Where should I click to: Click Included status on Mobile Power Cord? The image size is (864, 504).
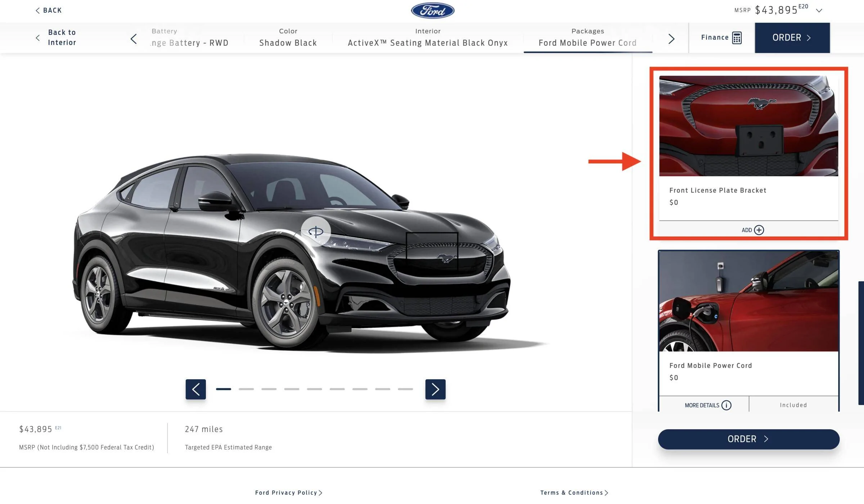[793, 405]
